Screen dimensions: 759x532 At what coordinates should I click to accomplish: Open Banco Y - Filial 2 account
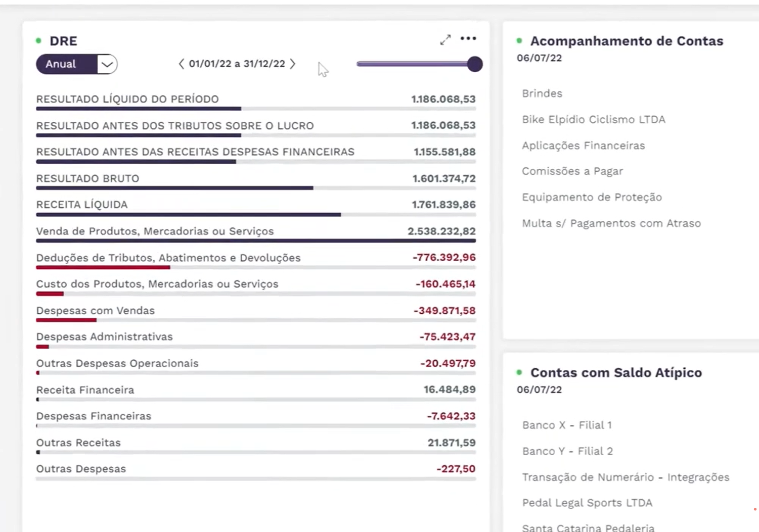click(567, 451)
